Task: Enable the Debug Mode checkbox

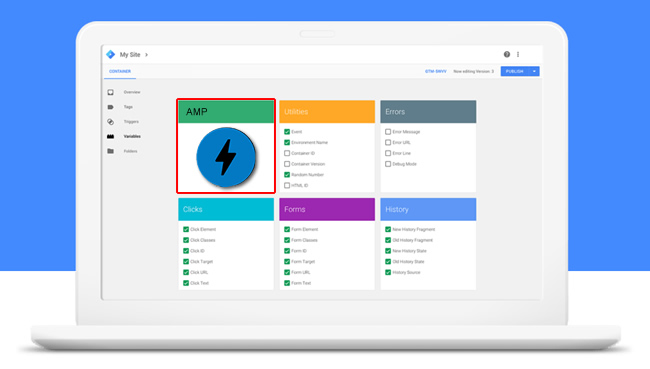Action: [388, 164]
